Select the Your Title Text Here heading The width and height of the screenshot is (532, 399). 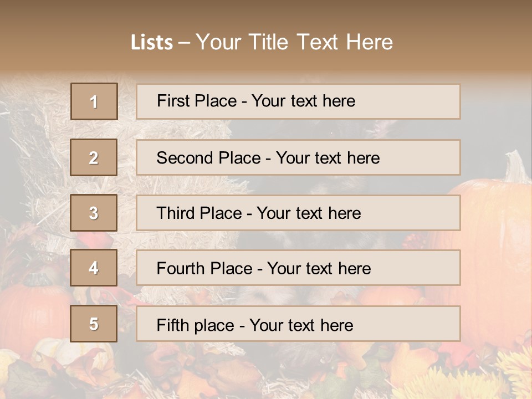tap(294, 42)
